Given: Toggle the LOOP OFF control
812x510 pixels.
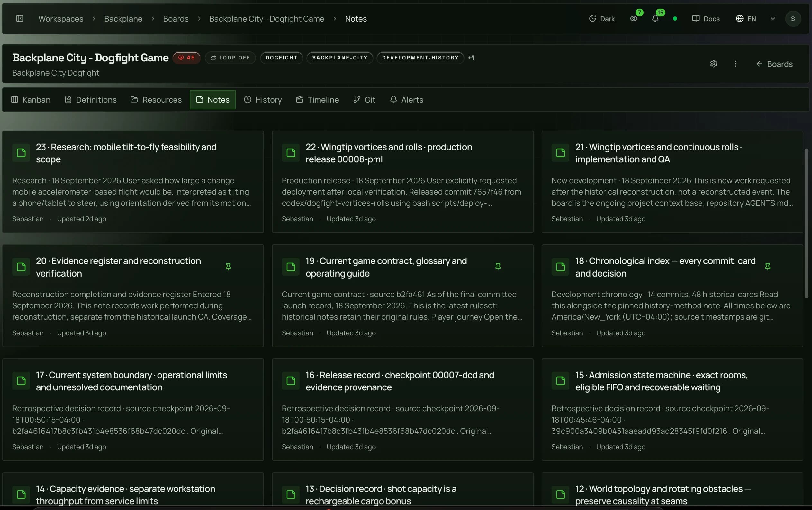Looking at the screenshot, I should point(230,58).
